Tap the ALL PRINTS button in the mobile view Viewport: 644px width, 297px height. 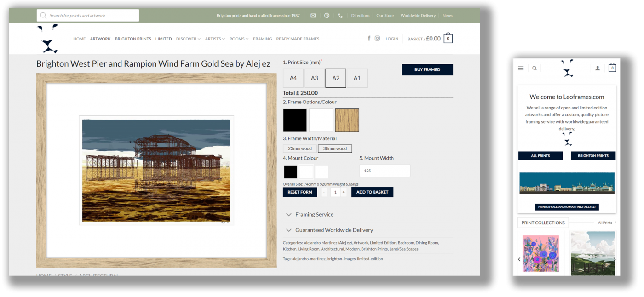pos(540,156)
